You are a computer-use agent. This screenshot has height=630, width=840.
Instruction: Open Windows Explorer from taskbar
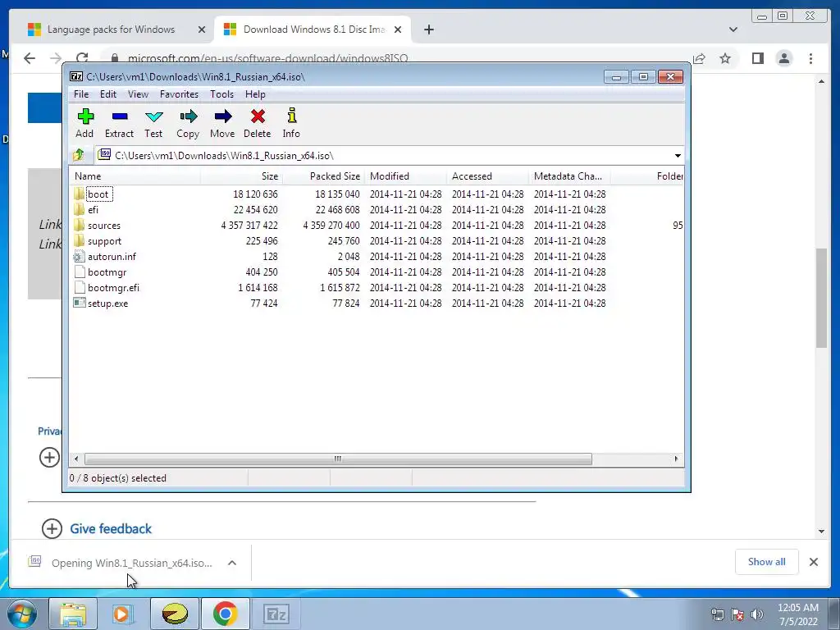pos(73,614)
